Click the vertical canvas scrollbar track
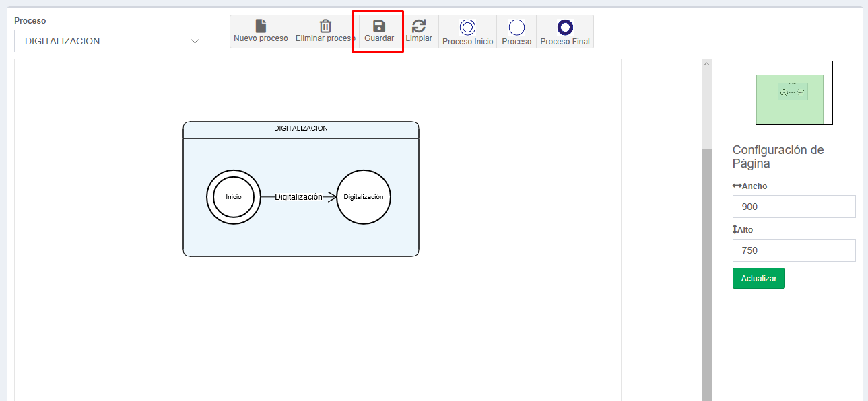Viewport: 868px width, 401px height. pos(706,269)
